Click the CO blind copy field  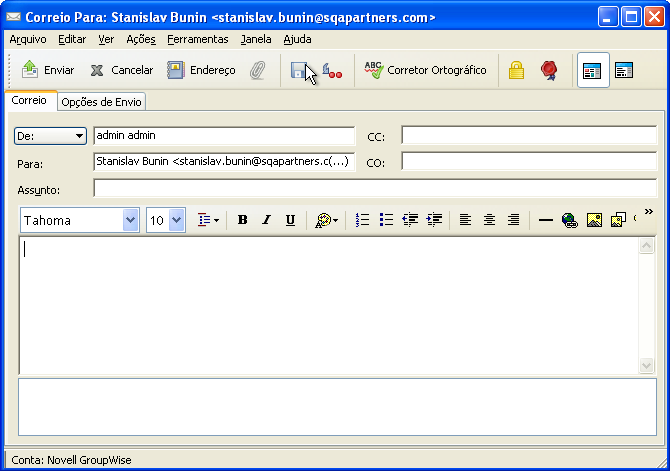coord(529,162)
